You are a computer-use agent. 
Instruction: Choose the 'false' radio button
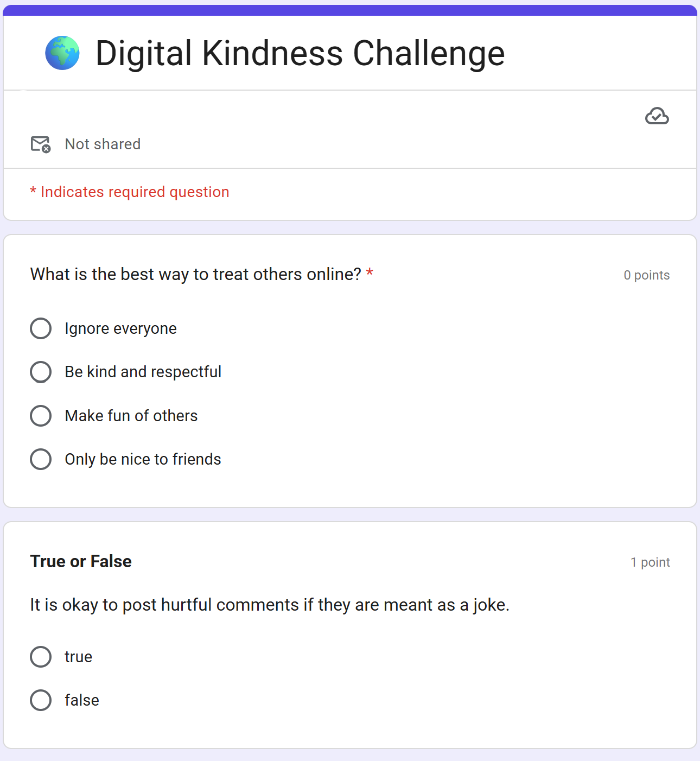[x=41, y=700]
